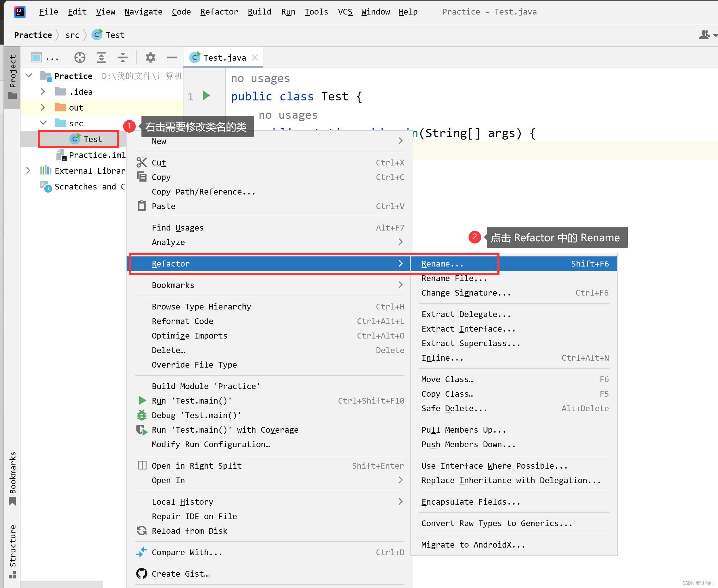This screenshot has width=718, height=588.
Task: Collapse the Practice project root node
Action: coord(29,75)
